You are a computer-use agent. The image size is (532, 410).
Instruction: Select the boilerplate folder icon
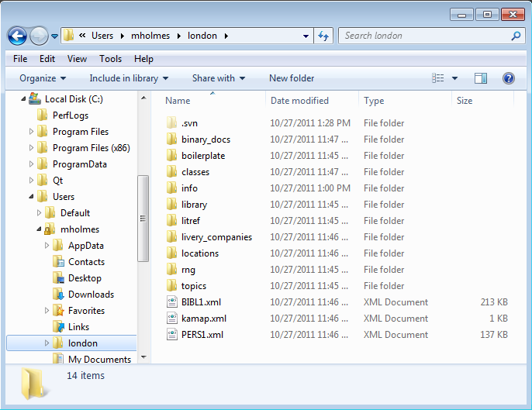(x=171, y=155)
